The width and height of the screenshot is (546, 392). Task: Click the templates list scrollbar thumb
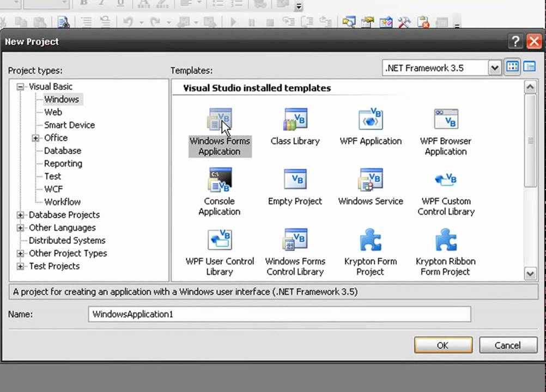click(530, 140)
